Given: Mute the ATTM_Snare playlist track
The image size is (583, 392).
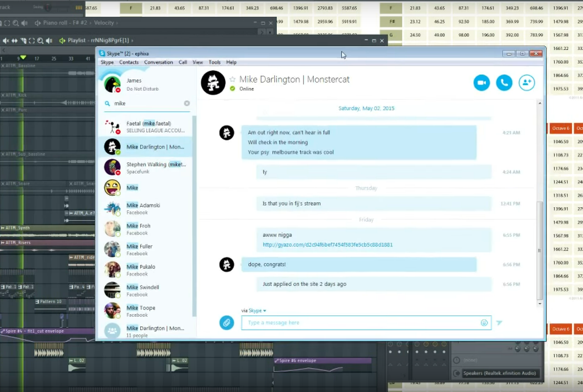Looking at the screenshot, I should click(x=3, y=184).
